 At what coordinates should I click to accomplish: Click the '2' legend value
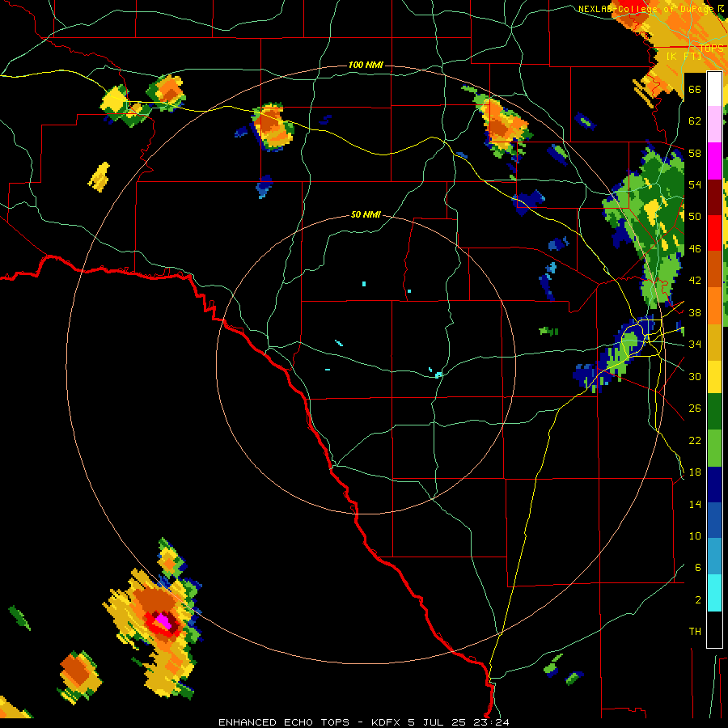698,600
